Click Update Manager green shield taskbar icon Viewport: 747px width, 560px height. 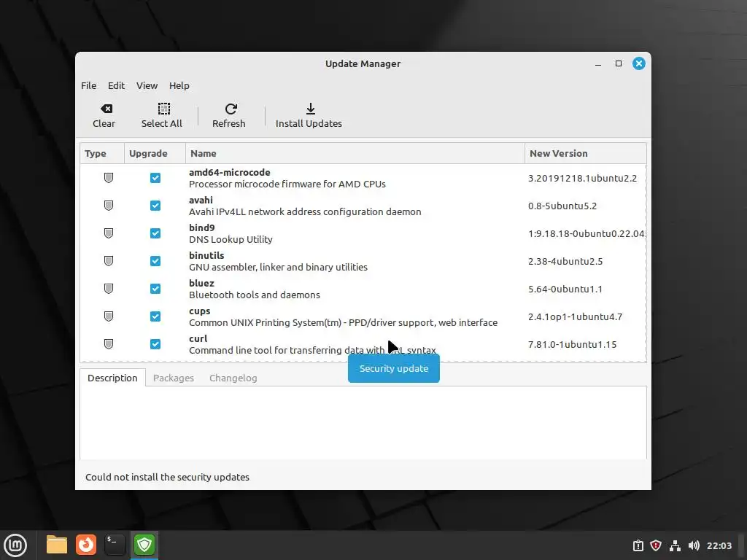[x=144, y=545]
